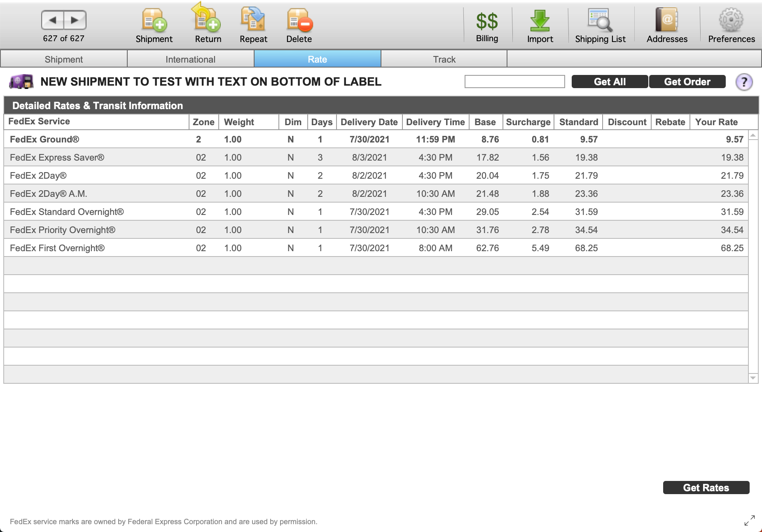Focus the order number input field
The width and height of the screenshot is (762, 532).
pyautogui.click(x=514, y=82)
